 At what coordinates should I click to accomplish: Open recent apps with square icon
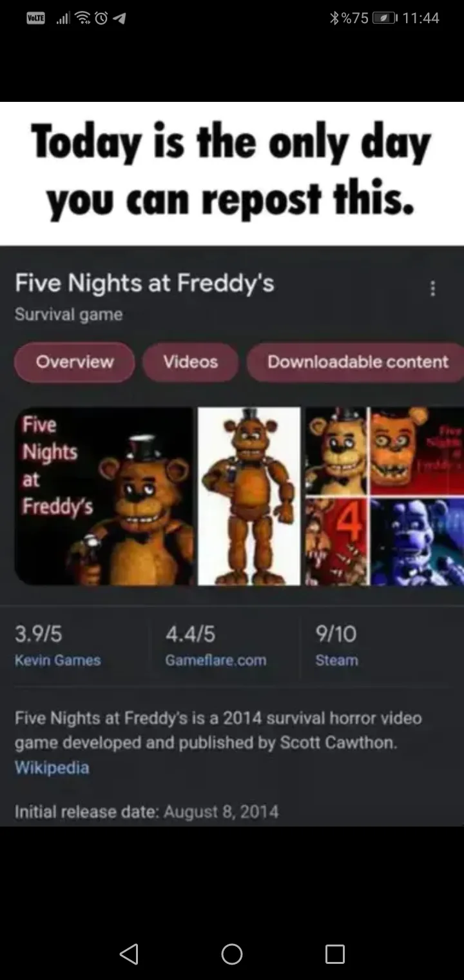click(x=335, y=954)
